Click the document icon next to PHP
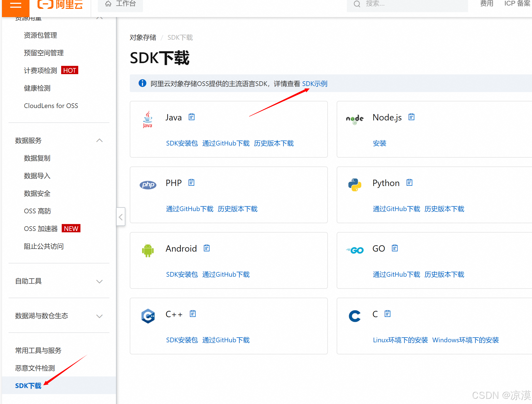Image resolution: width=532 pixels, height=404 pixels. pyautogui.click(x=191, y=183)
